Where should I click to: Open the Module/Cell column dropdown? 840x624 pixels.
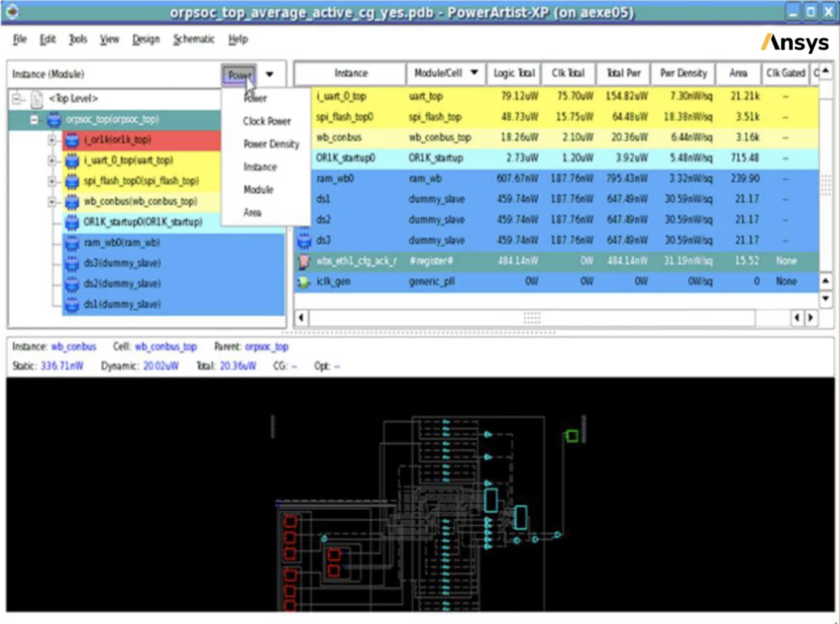(x=475, y=74)
